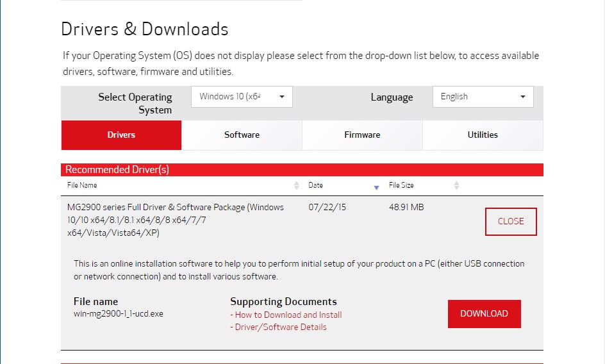
Task: Switch to the Software tab
Action: (x=242, y=135)
